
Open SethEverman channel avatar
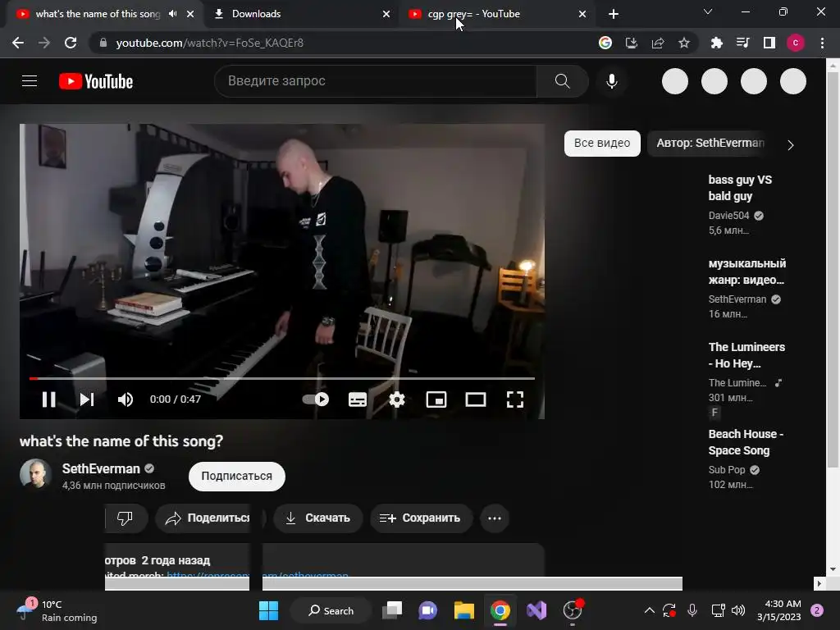pyautogui.click(x=35, y=474)
